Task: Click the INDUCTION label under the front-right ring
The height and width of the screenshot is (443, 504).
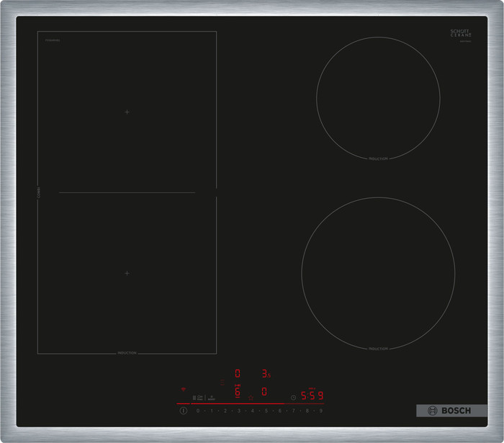Action: [x=378, y=349]
